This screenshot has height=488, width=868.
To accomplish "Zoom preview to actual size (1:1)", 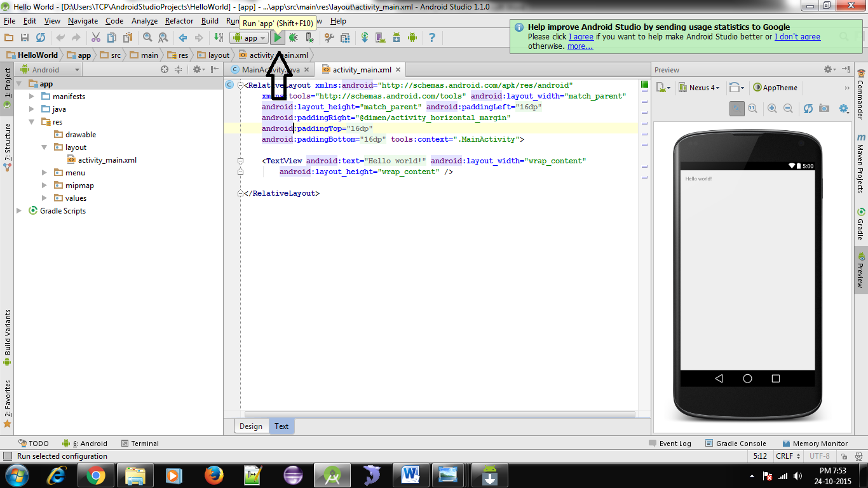I will click(752, 109).
